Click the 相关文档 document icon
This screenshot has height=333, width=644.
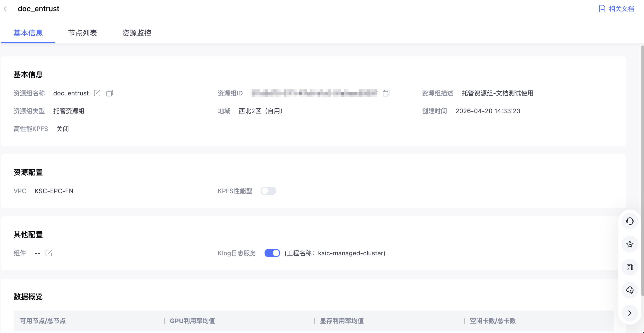point(602,9)
